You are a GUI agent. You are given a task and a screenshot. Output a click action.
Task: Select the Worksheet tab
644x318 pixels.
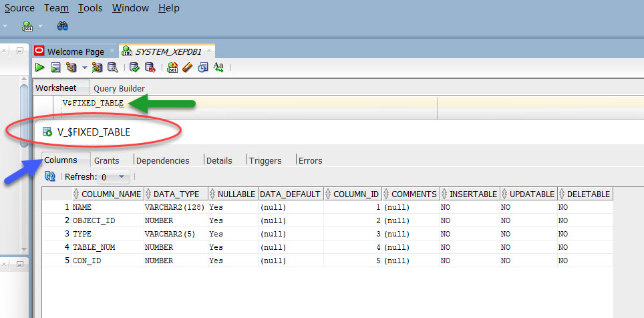point(56,88)
